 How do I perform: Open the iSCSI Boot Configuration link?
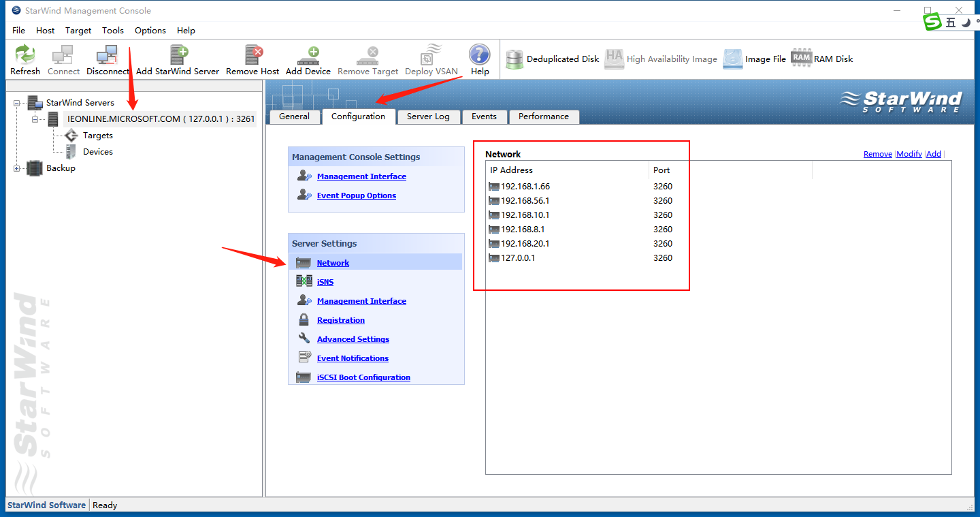pos(363,377)
